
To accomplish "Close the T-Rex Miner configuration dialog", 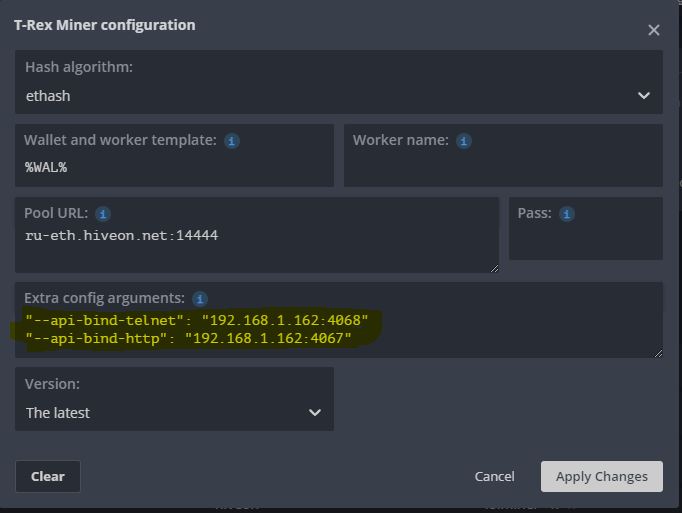I will click(653, 30).
